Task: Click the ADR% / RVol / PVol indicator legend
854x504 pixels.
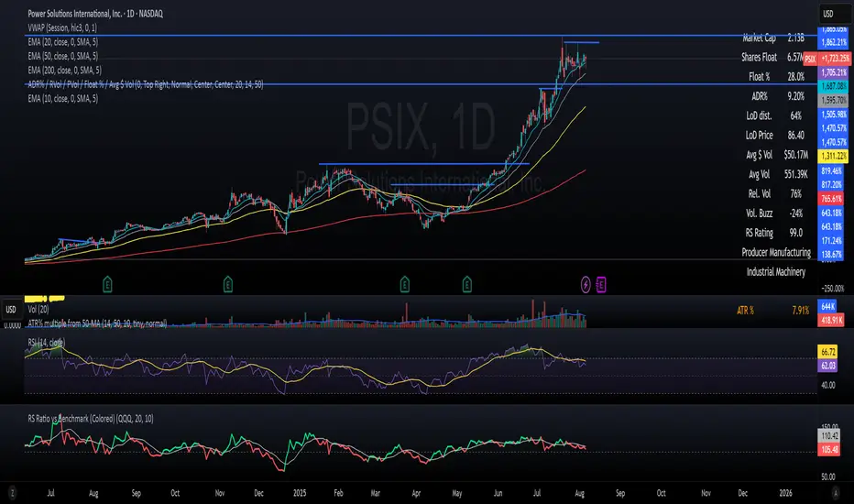Action: click(x=146, y=84)
